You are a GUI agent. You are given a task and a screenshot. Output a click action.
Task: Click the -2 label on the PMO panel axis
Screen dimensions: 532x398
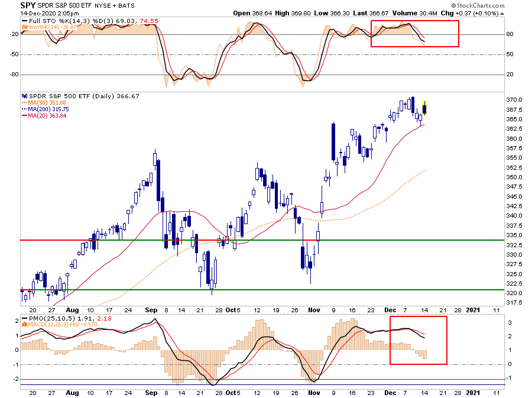click(15, 379)
